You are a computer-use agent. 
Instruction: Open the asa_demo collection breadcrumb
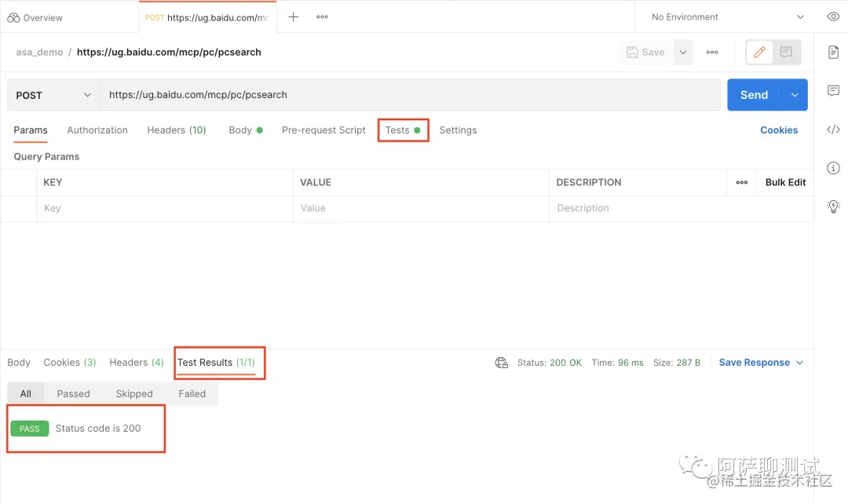(x=39, y=52)
